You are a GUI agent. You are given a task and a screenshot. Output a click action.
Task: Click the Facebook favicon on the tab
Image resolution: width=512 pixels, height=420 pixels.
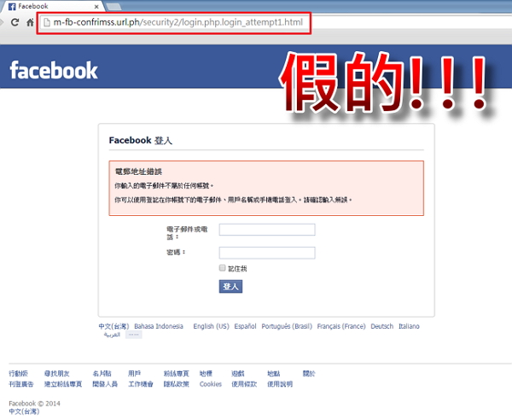coord(11,6)
